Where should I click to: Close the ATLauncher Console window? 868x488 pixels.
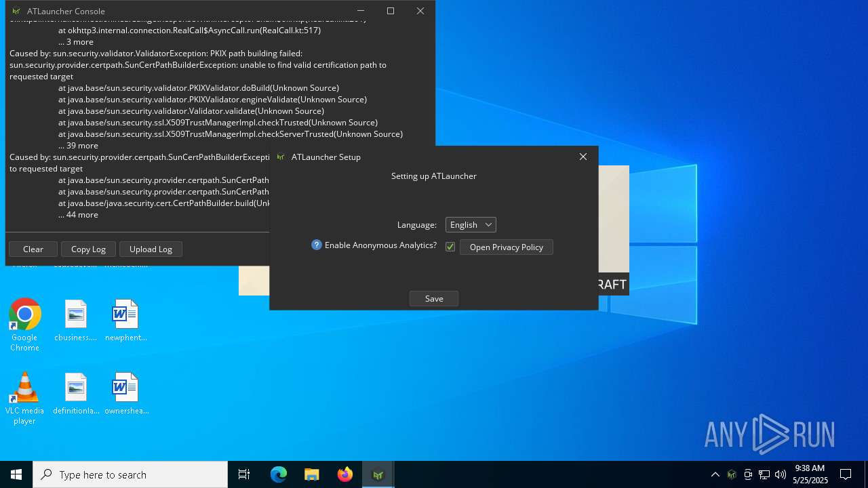coord(420,11)
